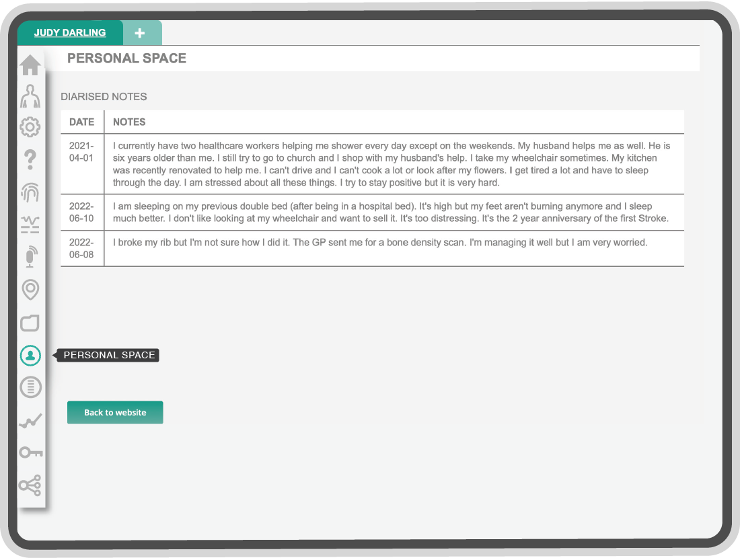Open the location pin icon
The image size is (740, 560).
(31, 289)
